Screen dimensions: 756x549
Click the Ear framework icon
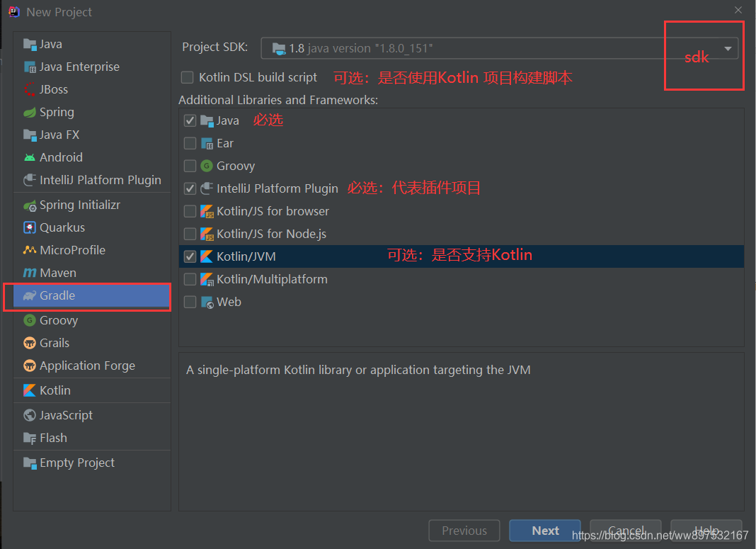[x=207, y=144]
